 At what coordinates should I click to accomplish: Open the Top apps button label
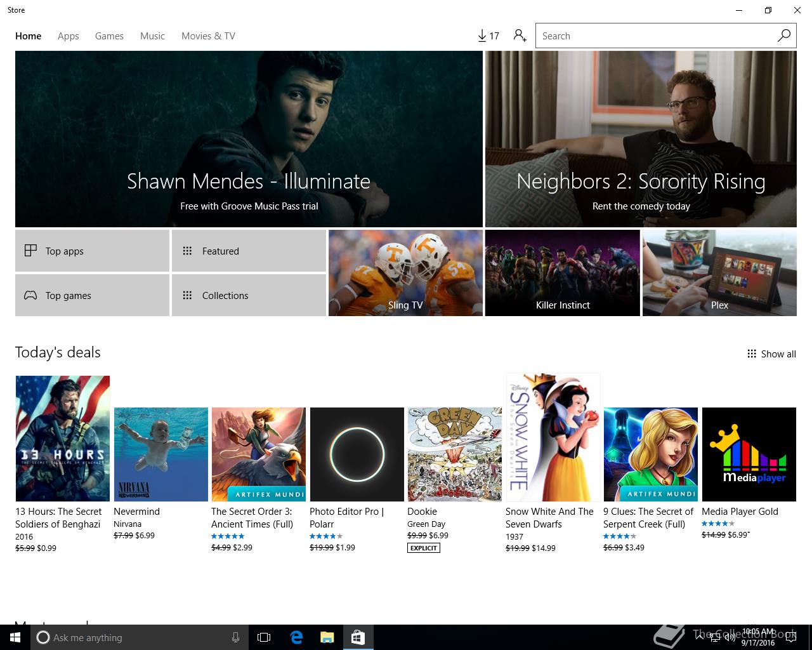pyautogui.click(x=65, y=251)
